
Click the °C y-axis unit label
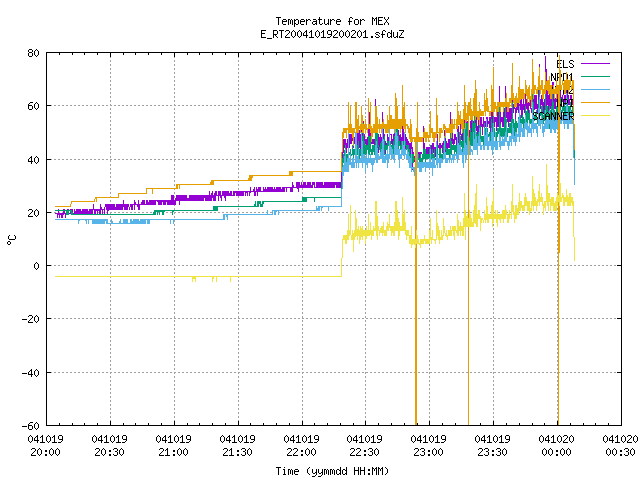click(11, 240)
